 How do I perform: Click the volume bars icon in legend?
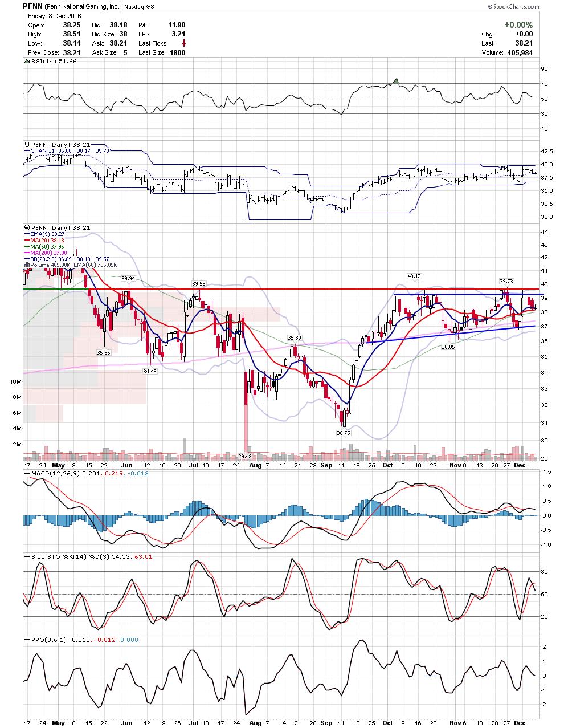pyautogui.click(x=26, y=265)
